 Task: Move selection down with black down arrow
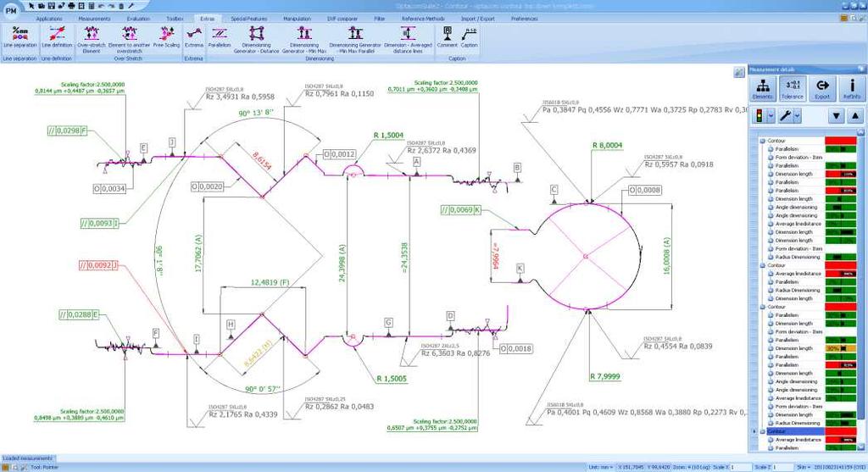(x=837, y=115)
